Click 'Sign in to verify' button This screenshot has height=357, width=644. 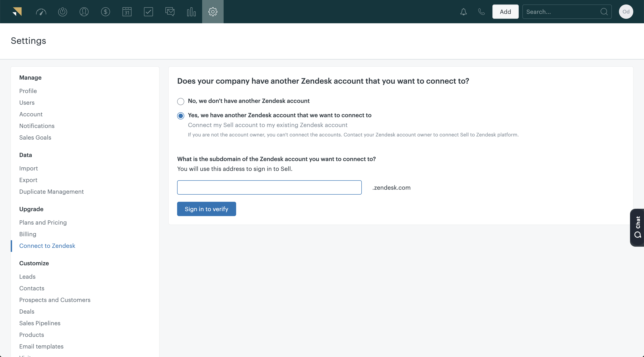[206, 209]
